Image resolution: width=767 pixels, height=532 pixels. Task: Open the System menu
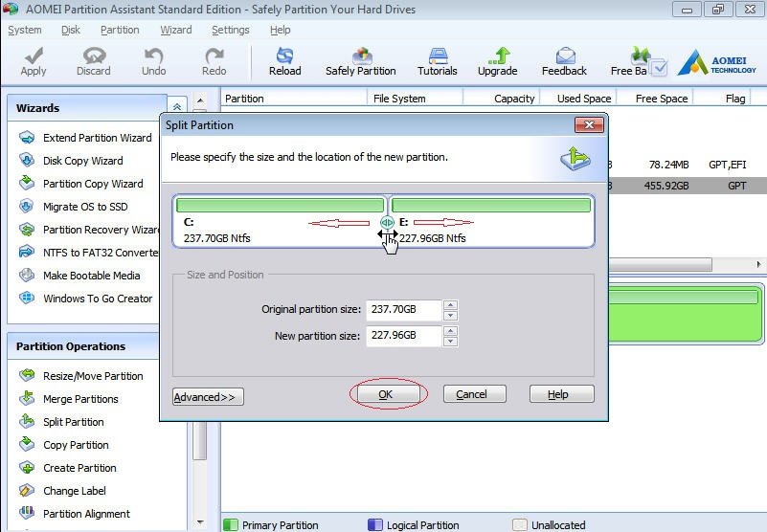click(x=25, y=31)
